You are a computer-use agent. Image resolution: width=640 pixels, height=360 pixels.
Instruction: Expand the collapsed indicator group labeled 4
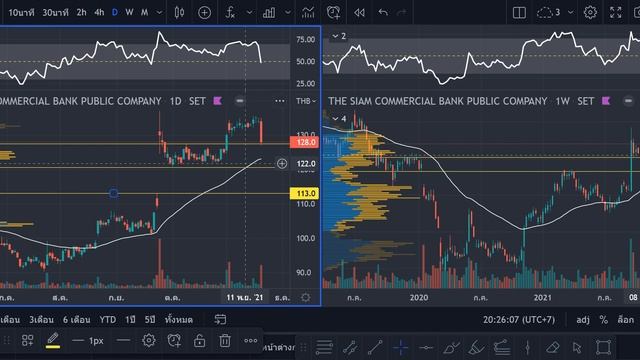pyautogui.click(x=339, y=119)
